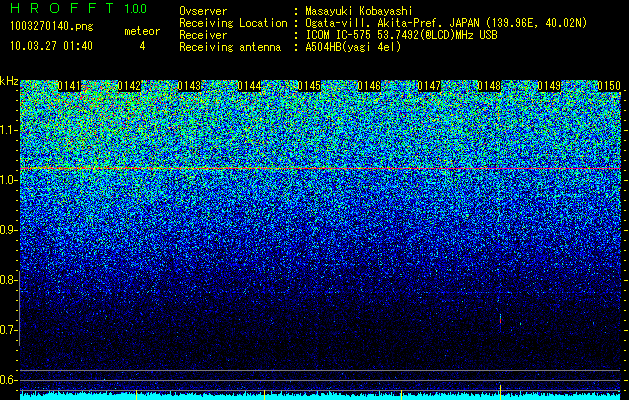Click the 0.8 frequency axis label
The image size is (629, 400).
(8, 280)
